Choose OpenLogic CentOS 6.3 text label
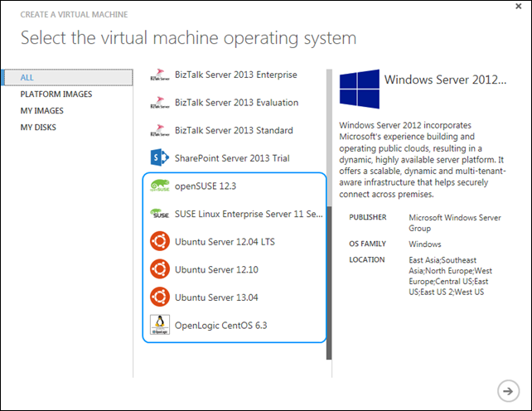The height and width of the screenshot is (411, 532). tap(220, 325)
